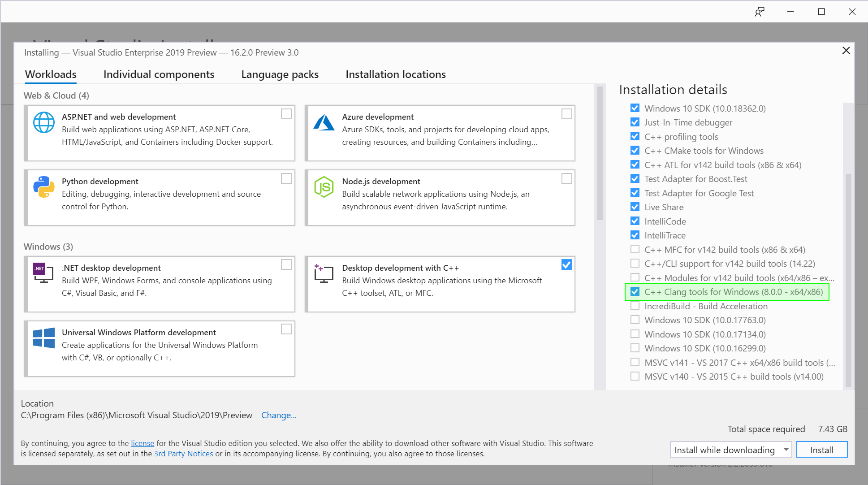Click the Universal Windows Platform logo icon

(44, 338)
